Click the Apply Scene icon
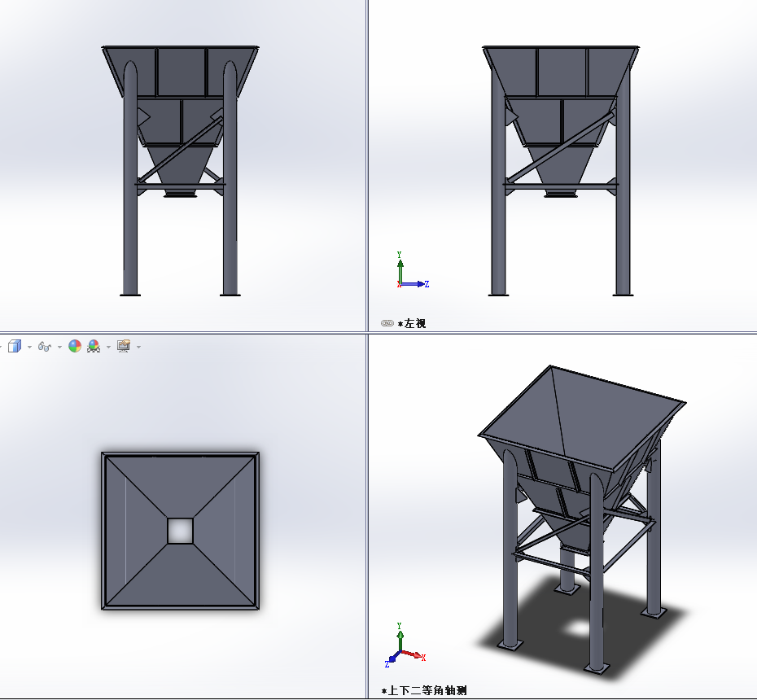The width and height of the screenshot is (757, 700). coord(94,346)
